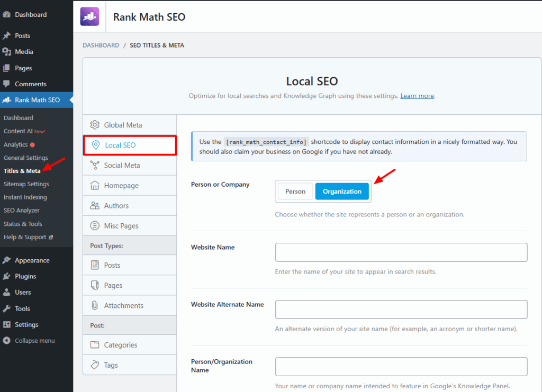Click the Person/Organization Name input field
Image resolution: width=542 pixels, height=392 pixels.
point(401,367)
